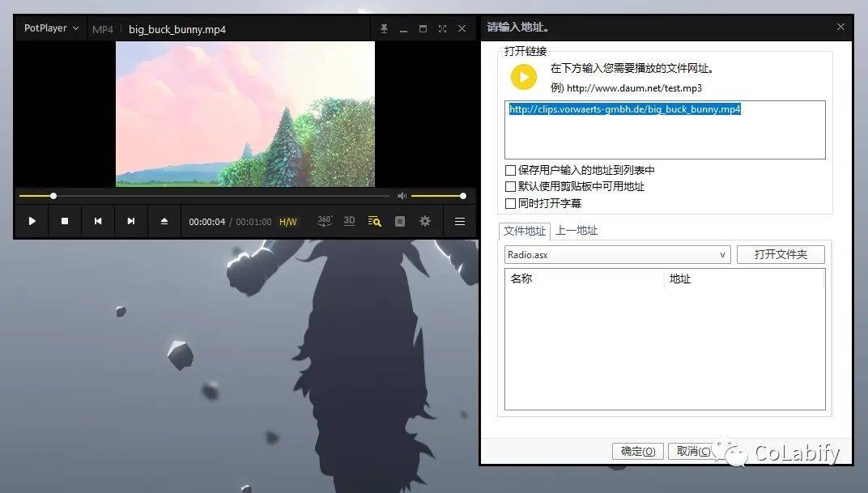
Task: Toggle 3D video mode
Action: pyautogui.click(x=349, y=220)
